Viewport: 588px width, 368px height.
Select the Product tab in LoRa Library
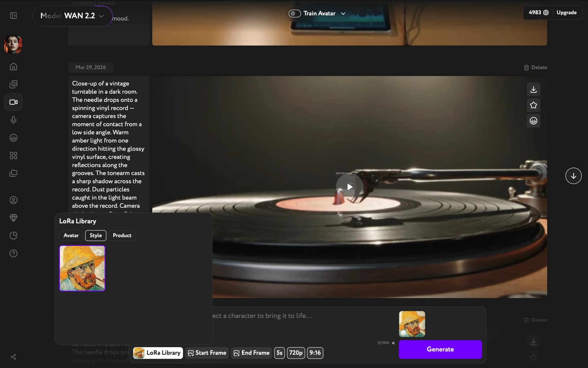pos(122,235)
